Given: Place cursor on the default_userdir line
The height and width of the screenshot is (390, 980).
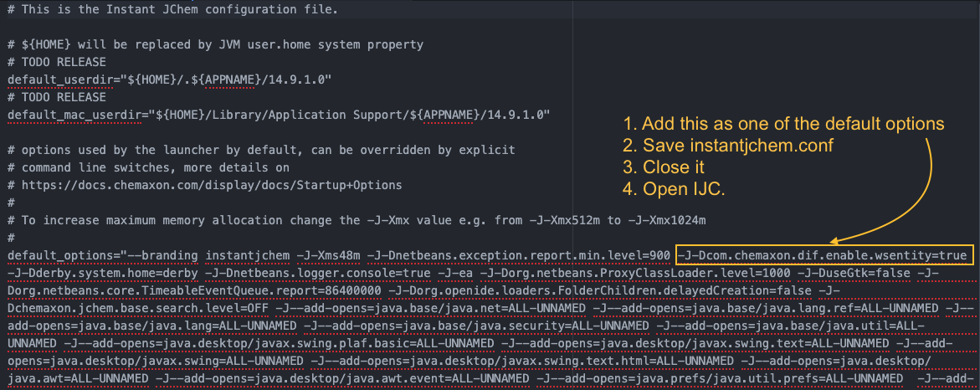Looking at the screenshot, I should [170, 79].
